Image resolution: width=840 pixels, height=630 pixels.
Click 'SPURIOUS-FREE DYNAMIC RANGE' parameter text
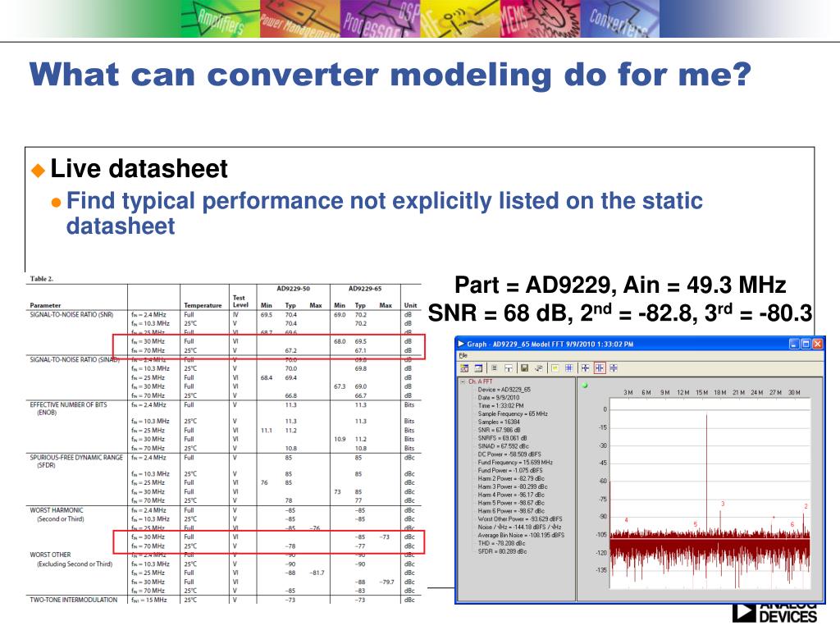click(76, 458)
